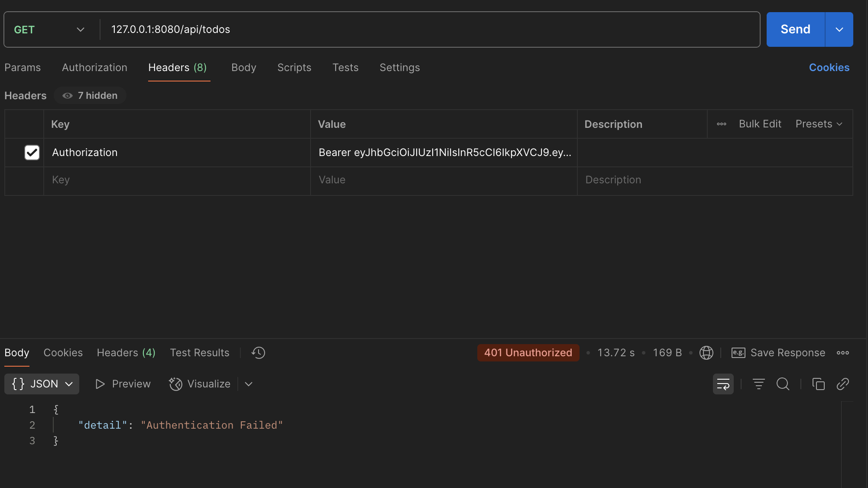The image size is (868, 488).
Task: Click the response history clock icon
Action: [x=258, y=353]
